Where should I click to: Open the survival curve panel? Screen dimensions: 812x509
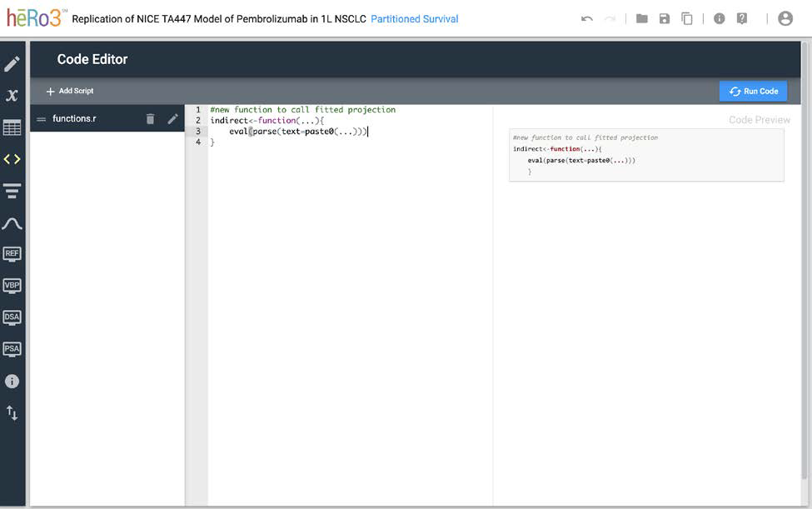12,222
